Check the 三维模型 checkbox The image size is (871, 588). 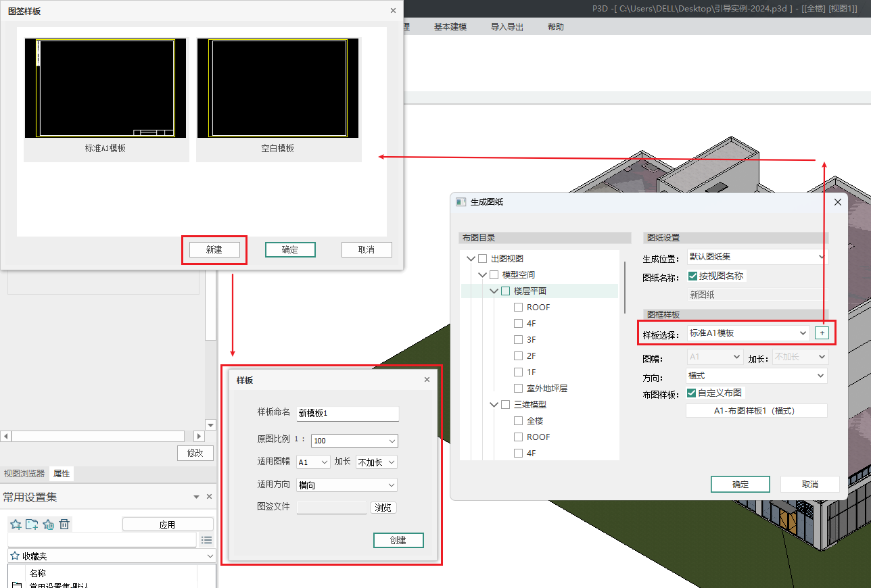click(505, 405)
